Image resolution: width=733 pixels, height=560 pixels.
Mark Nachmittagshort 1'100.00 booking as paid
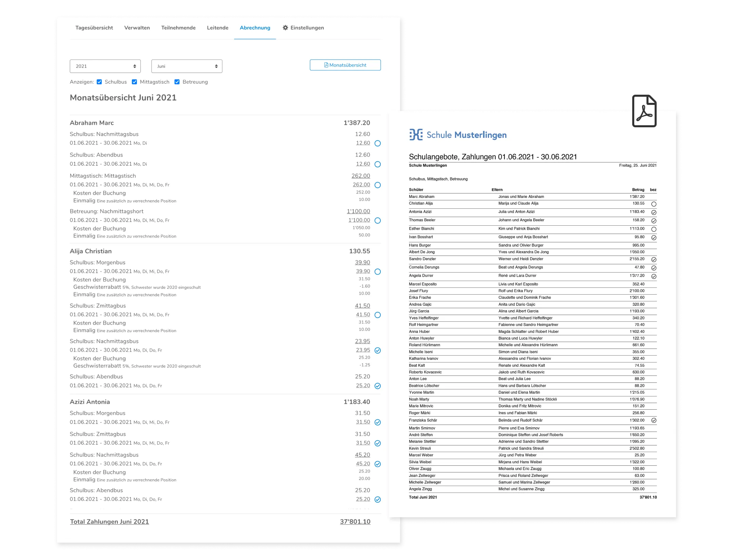point(377,221)
